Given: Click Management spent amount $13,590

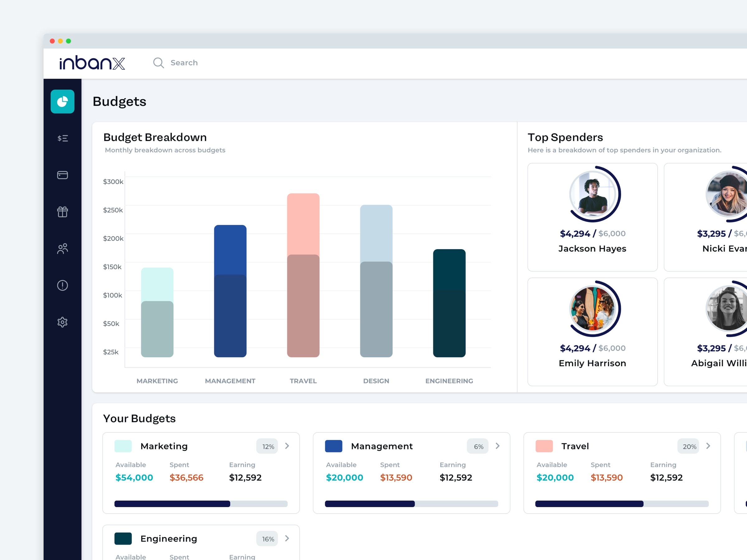Looking at the screenshot, I should [x=396, y=478].
